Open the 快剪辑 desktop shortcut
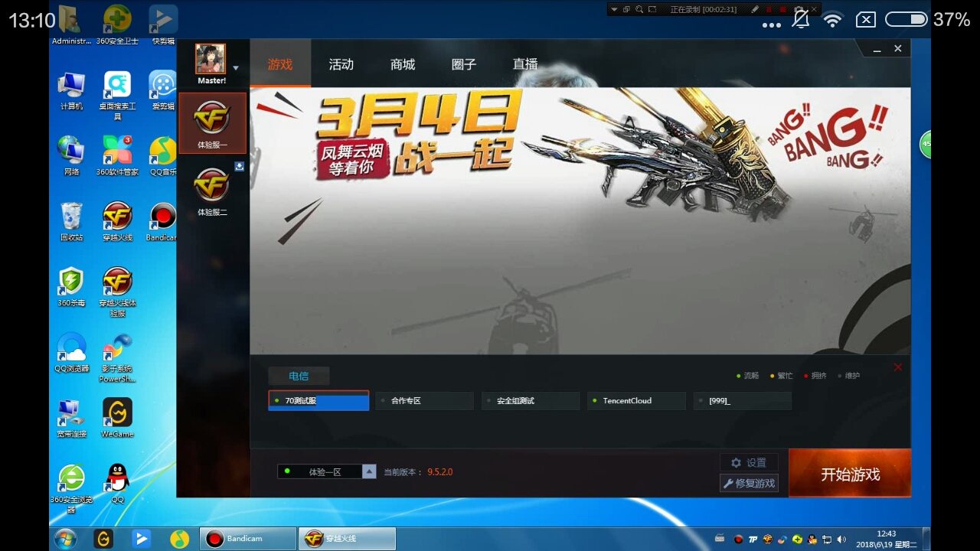Viewport: 980px width, 551px height. 163,24
